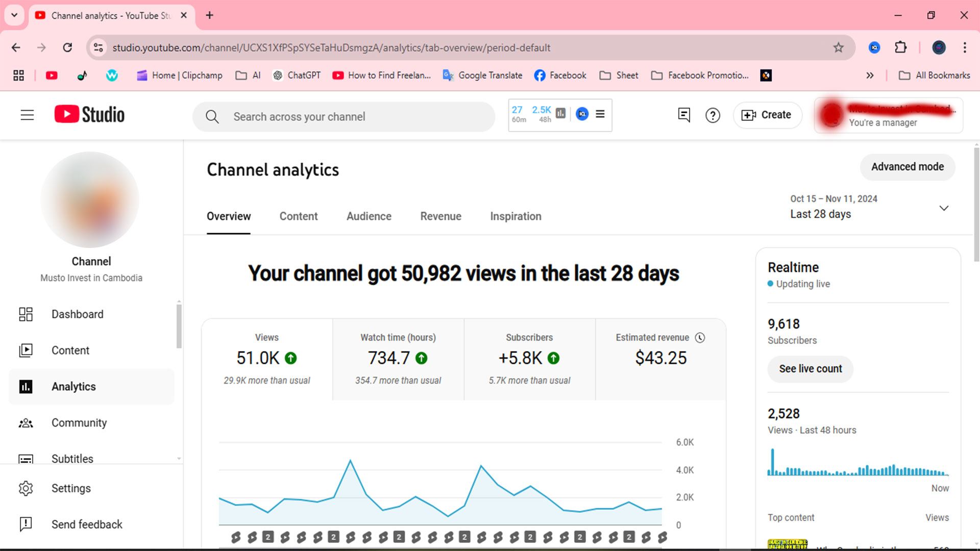
Task: Expand the Last 28 days date range
Action: coord(944,208)
